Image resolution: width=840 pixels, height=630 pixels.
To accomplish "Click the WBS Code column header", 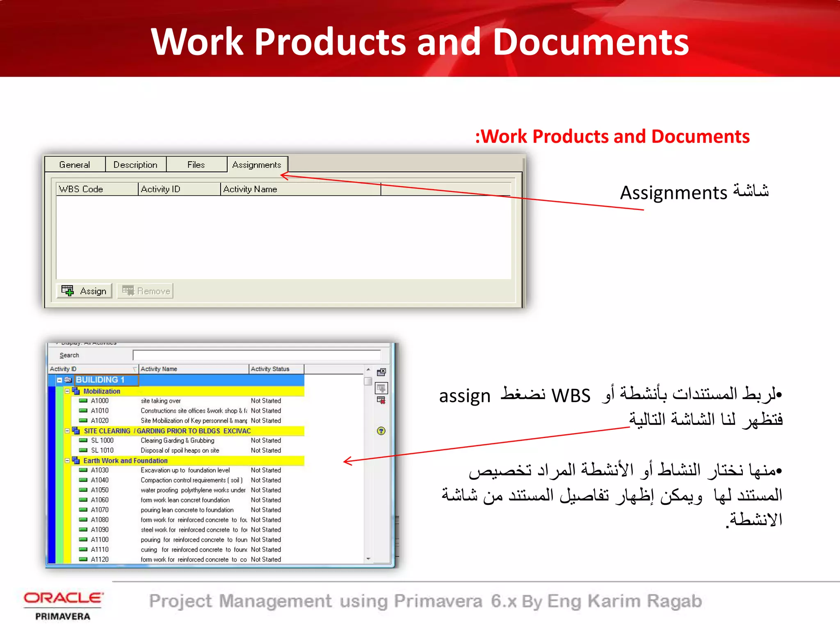I will (97, 189).
